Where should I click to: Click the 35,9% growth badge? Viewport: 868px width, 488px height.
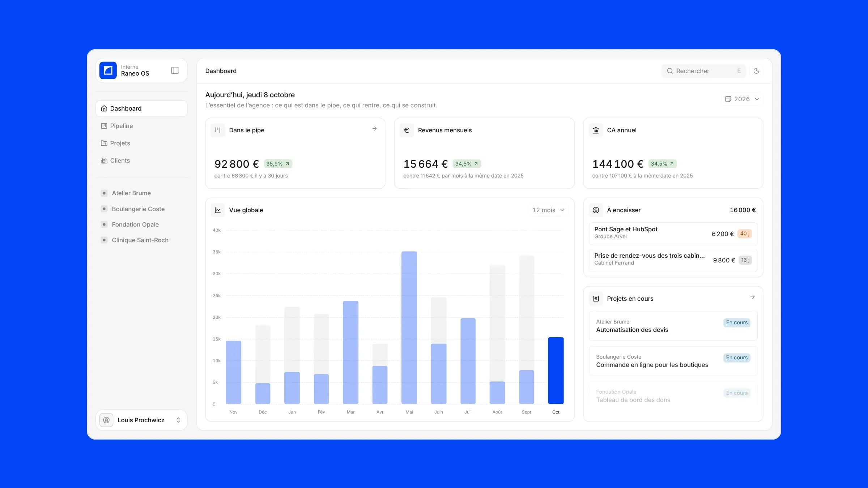click(278, 164)
